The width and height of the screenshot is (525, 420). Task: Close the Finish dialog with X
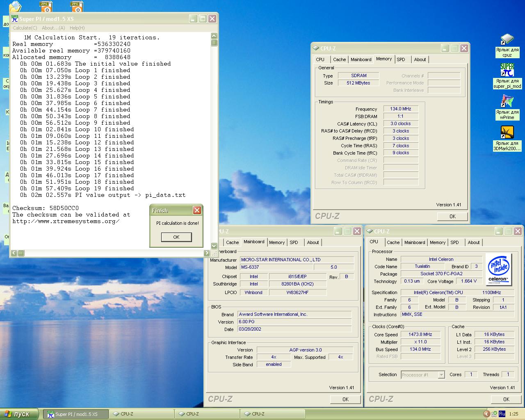click(197, 210)
